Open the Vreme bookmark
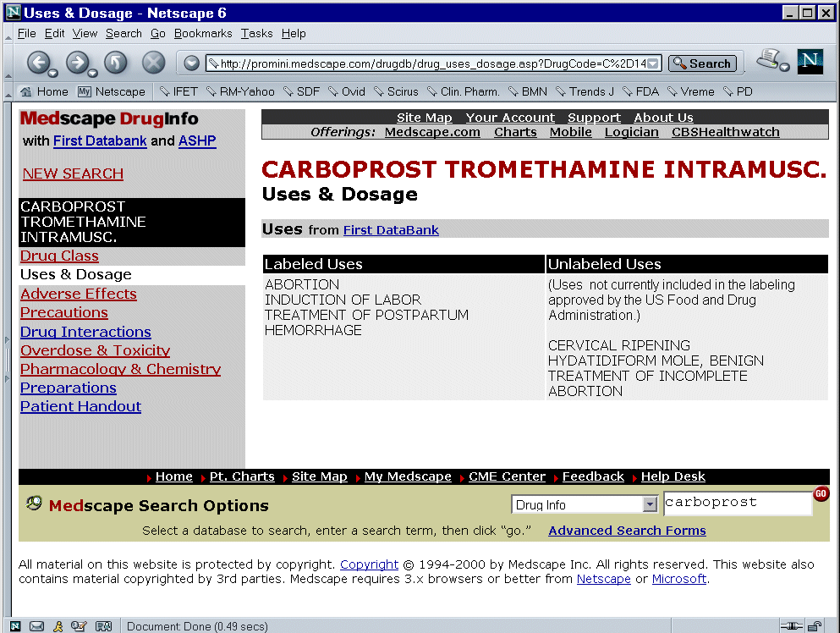This screenshot has width=840, height=633. 691,91
